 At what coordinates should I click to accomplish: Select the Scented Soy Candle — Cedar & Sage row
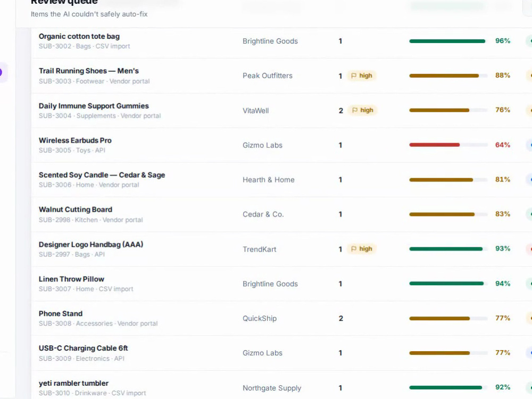(x=281, y=180)
